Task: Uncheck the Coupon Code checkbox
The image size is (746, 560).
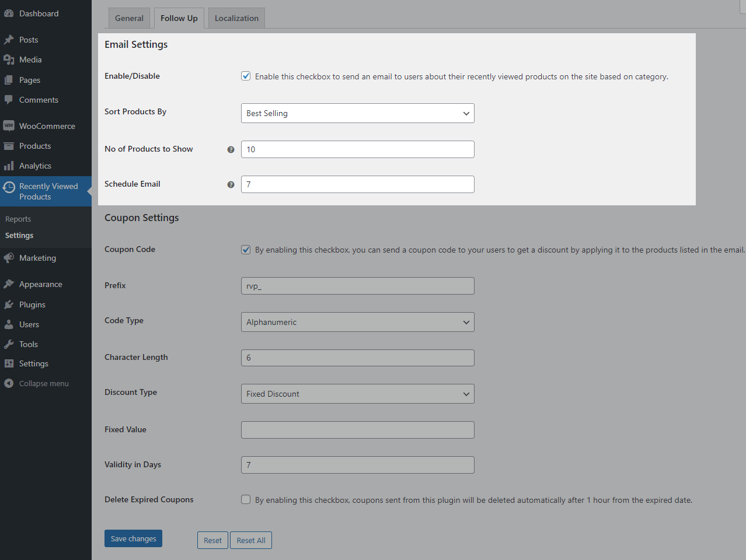Action: point(246,249)
